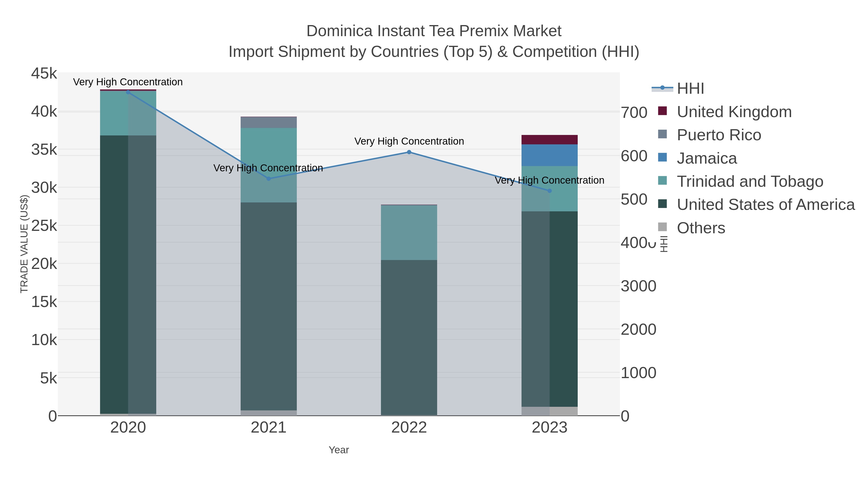The width and height of the screenshot is (868, 488).
Task: Click the Puerto Rico slate legend swatch
Action: point(663,134)
